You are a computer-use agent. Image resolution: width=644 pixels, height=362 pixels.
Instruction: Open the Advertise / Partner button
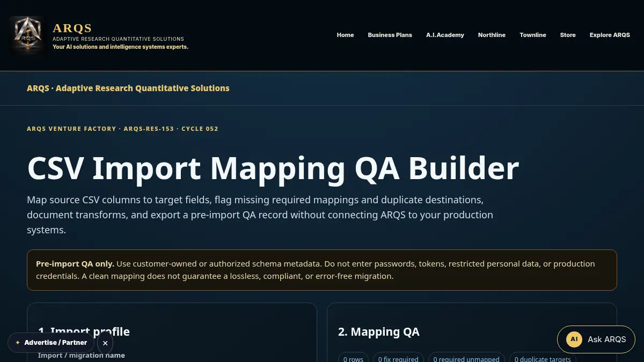pyautogui.click(x=51, y=343)
